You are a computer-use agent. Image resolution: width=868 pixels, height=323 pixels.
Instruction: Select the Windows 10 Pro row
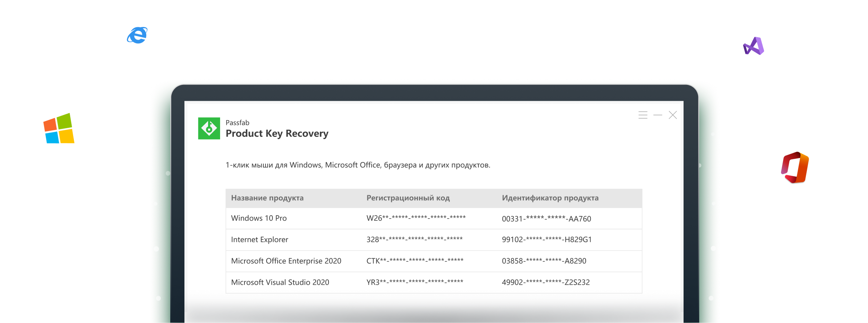[434, 218]
